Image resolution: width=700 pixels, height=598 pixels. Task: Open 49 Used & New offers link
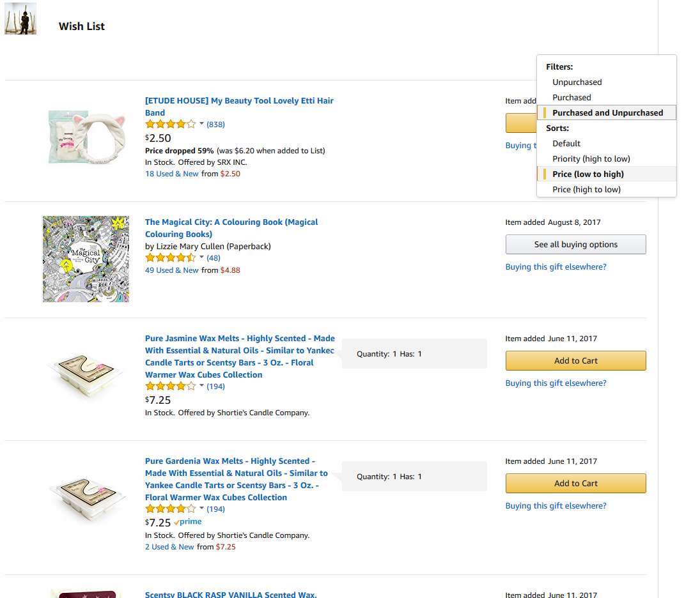[172, 270]
